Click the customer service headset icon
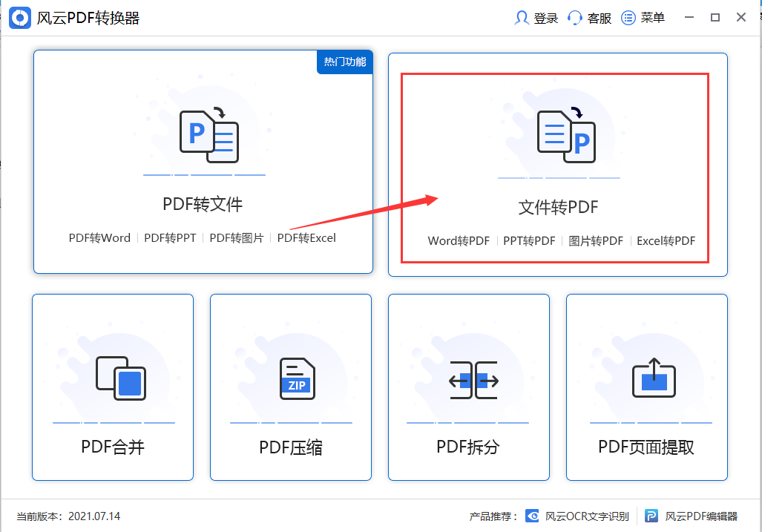The image size is (762, 532). (575, 18)
